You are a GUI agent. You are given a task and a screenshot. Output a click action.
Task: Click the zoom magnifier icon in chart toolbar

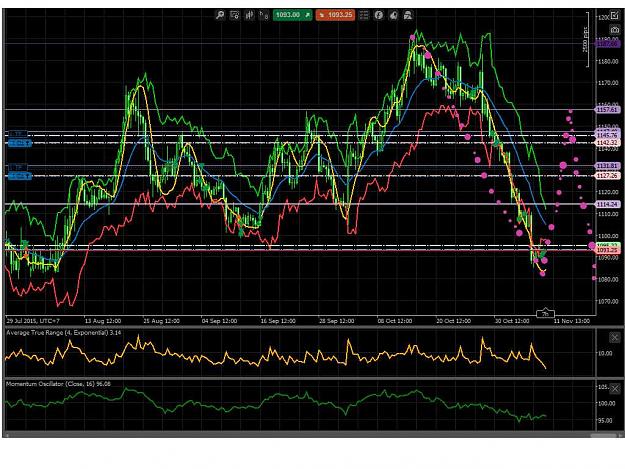pos(220,15)
